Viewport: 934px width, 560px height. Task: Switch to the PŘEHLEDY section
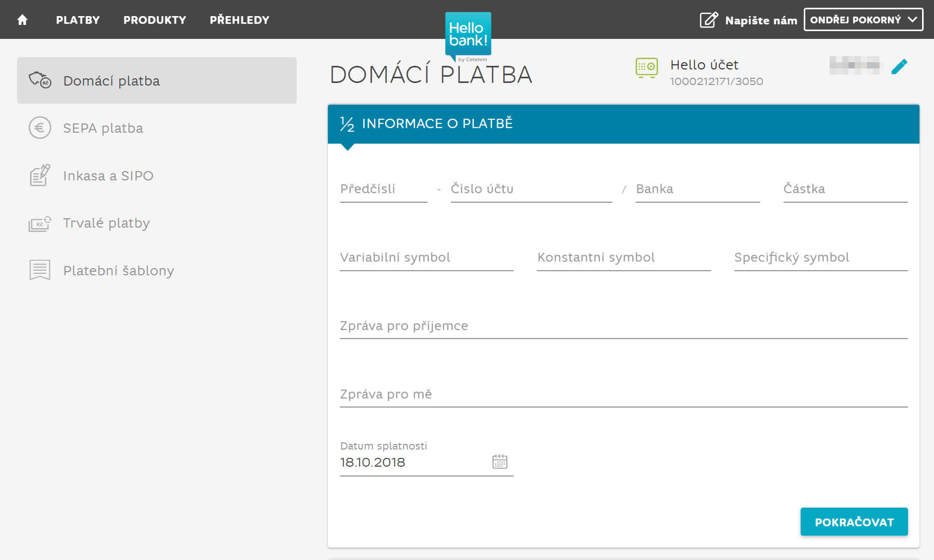click(x=239, y=20)
